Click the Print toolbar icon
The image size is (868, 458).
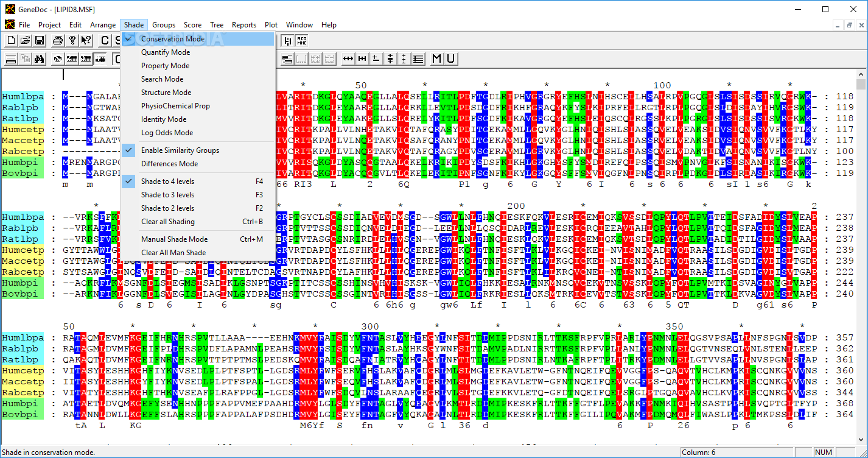[x=58, y=41]
